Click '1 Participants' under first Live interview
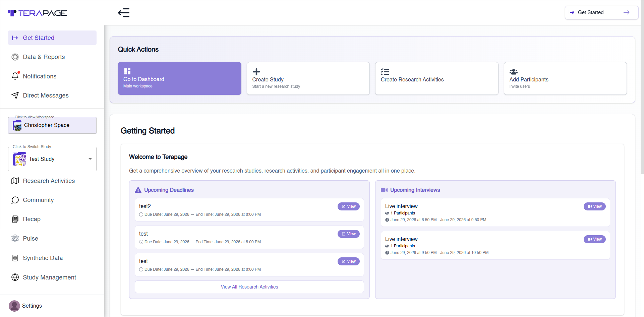The height and width of the screenshot is (317, 644). click(403, 213)
